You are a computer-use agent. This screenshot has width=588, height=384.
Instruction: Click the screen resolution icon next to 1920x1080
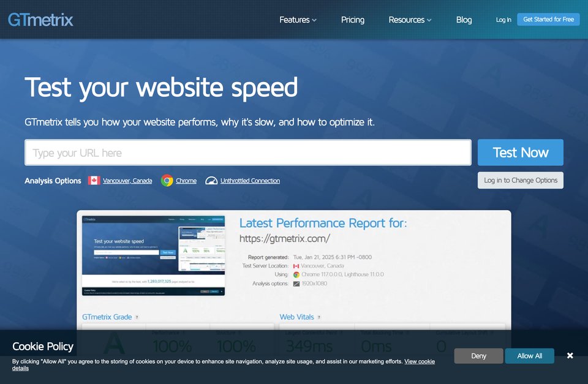tap(296, 284)
